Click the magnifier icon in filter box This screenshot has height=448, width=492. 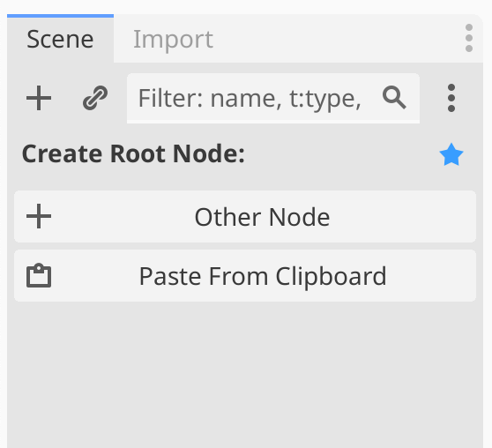tap(394, 98)
